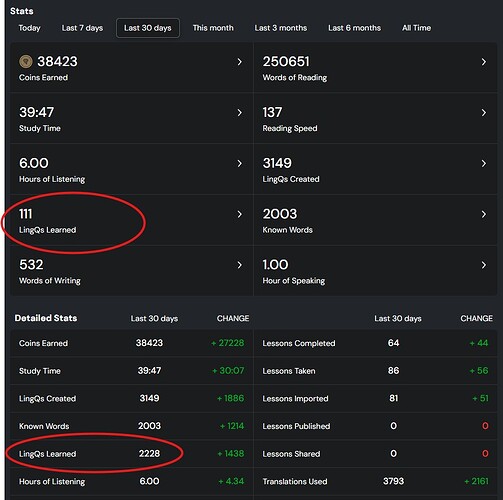Click the +1438 LingQs Learned change
This screenshot has height=500, width=503.
231,454
